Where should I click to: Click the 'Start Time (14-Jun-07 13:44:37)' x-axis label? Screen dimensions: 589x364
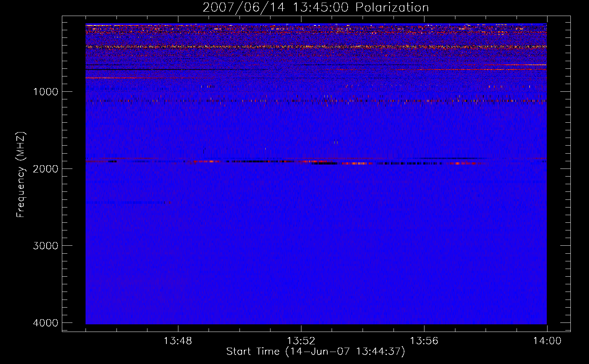point(316,352)
